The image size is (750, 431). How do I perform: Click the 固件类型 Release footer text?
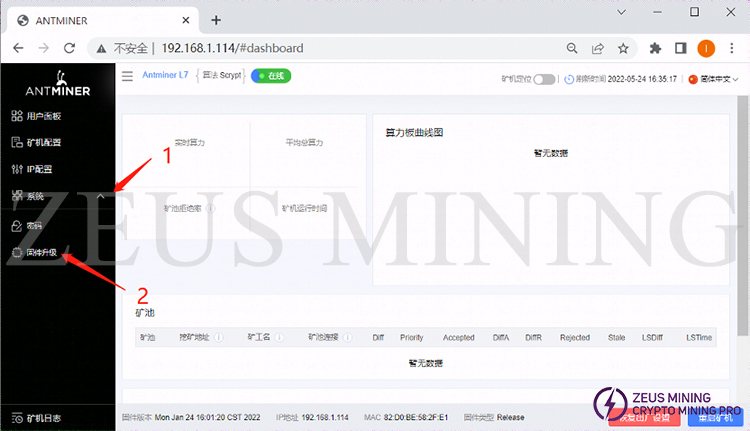click(494, 418)
